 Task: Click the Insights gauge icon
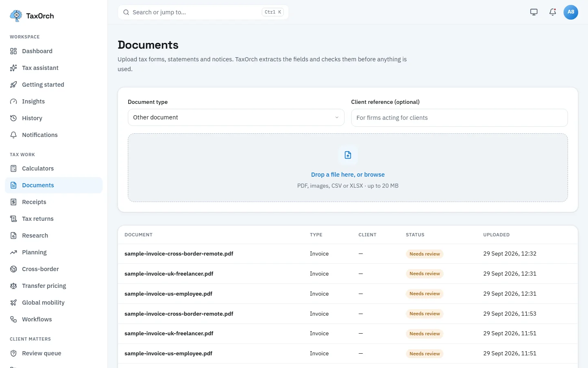coord(13,101)
